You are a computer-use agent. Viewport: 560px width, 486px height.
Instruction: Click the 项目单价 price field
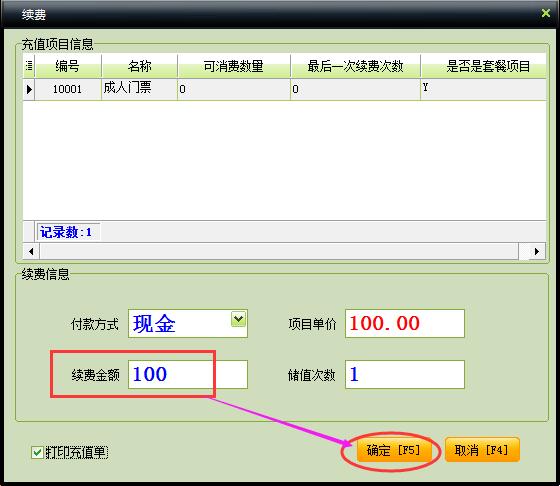tap(405, 324)
